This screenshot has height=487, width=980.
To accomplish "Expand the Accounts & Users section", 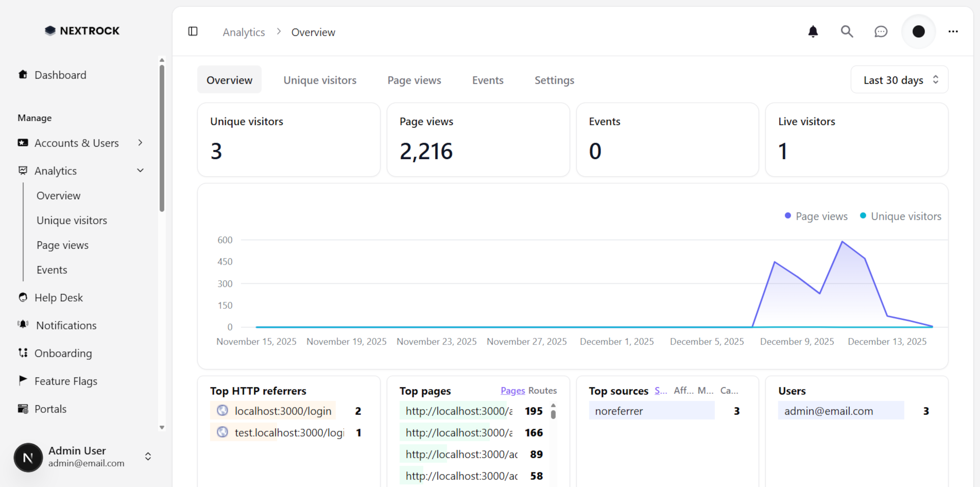I will pos(140,143).
